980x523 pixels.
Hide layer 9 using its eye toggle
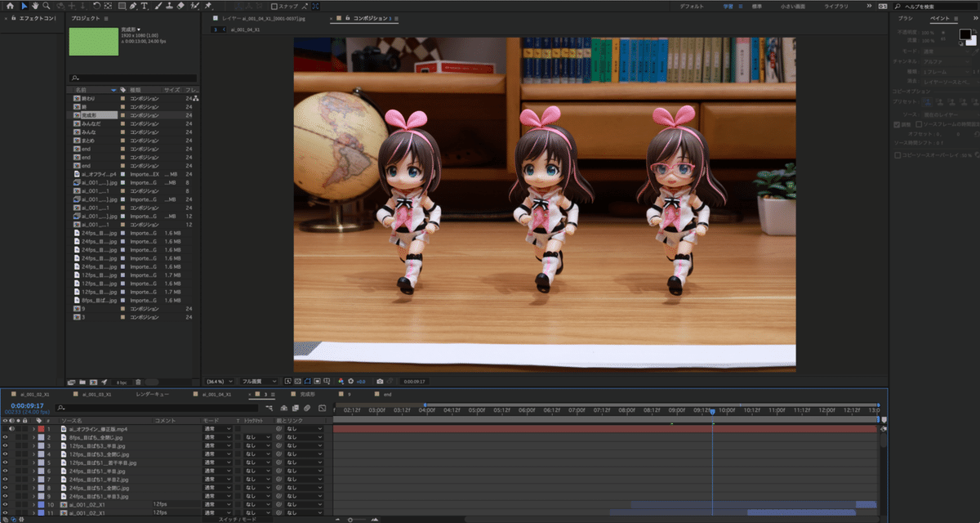coord(5,496)
